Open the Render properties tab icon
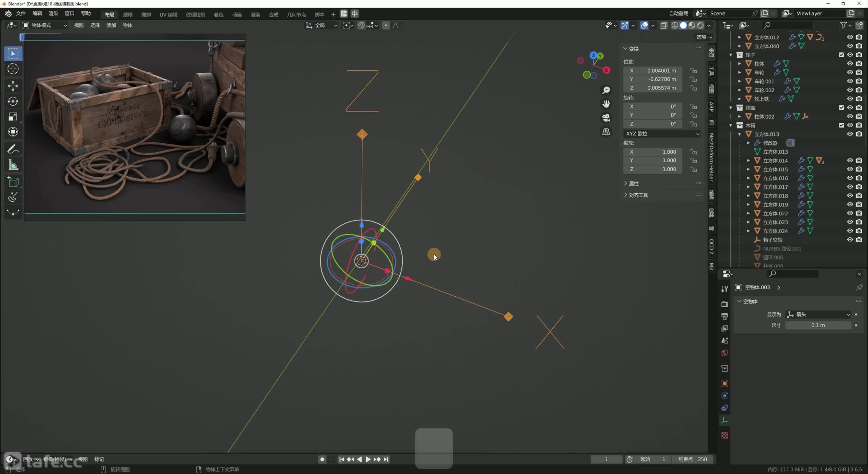 coord(725,304)
